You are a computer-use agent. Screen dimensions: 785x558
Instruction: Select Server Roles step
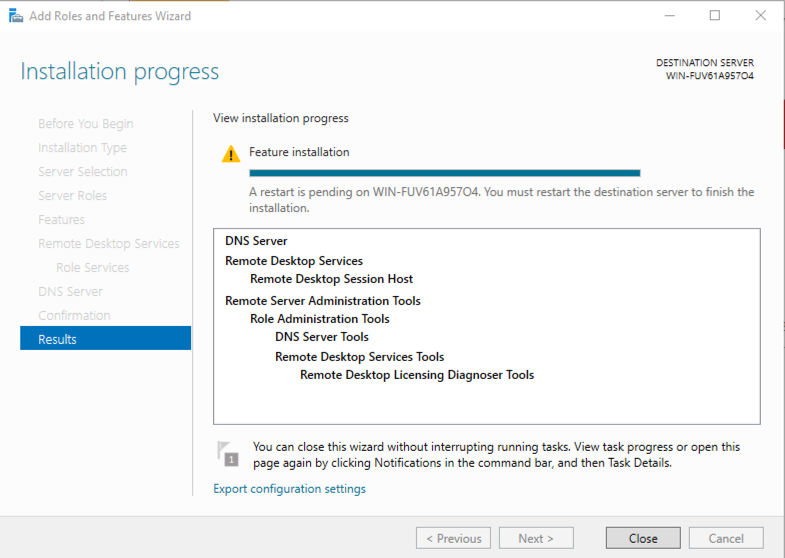click(x=73, y=196)
